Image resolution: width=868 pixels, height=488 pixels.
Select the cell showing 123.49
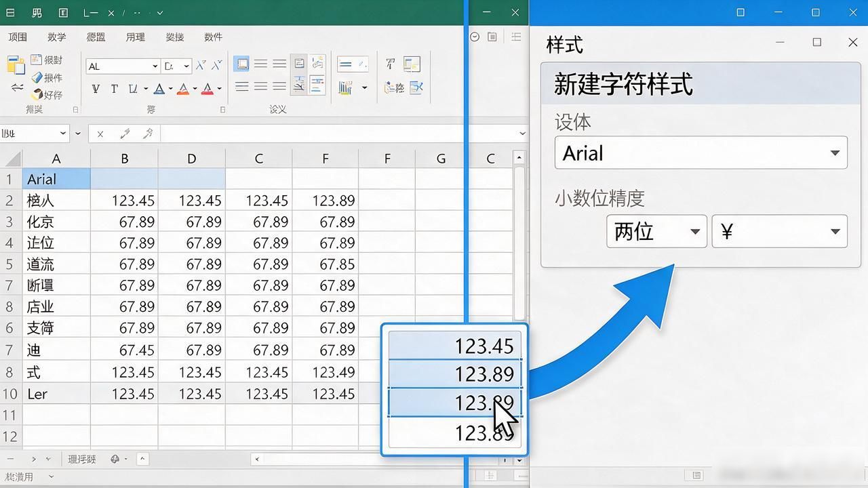point(325,372)
